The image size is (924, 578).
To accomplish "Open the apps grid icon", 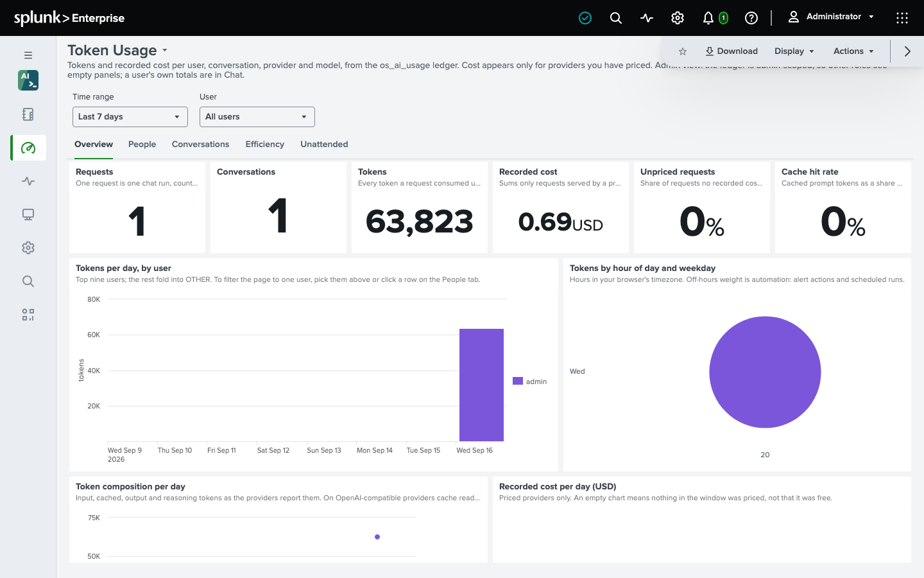I will tap(902, 18).
